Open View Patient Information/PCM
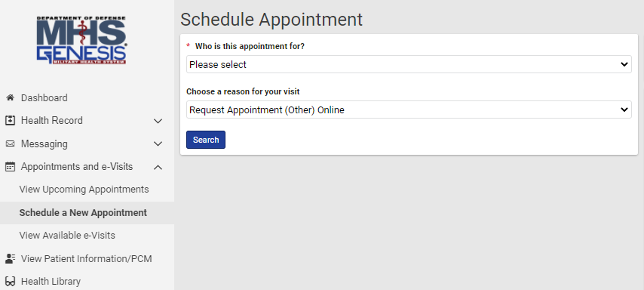Viewport: 644px width, 290px height. pyautogui.click(x=87, y=259)
